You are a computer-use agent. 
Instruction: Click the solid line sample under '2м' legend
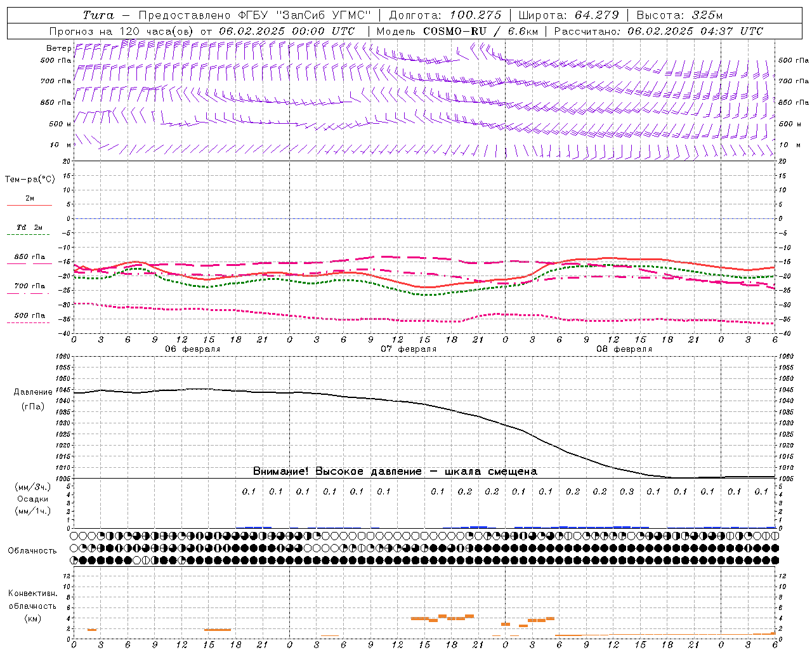click(29, 206)
